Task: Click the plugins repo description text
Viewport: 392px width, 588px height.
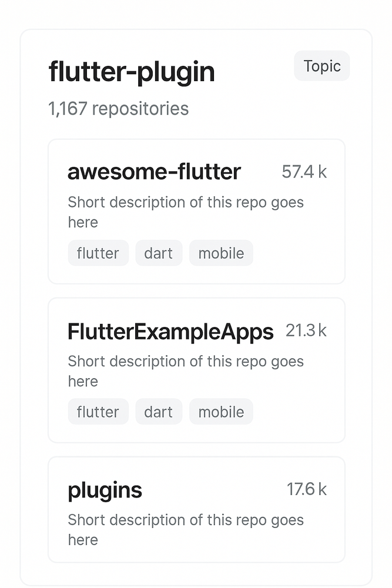Action: point(186,529)
